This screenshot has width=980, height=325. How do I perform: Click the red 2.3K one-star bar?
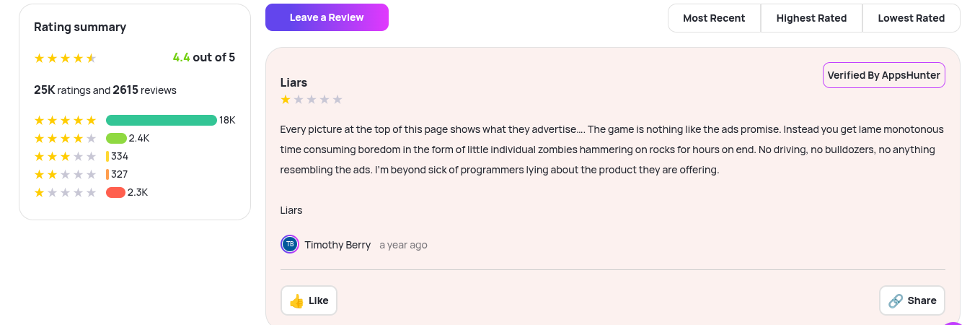click(x=115, y=192)
